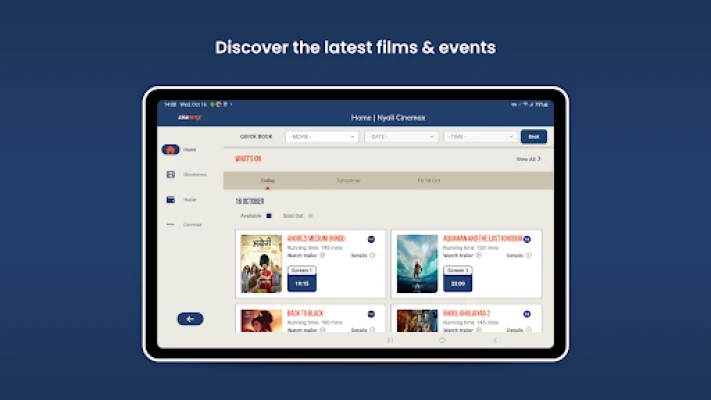Open the Aquaman movie poster
Screen dimensions: 711x400
(417, 264)
